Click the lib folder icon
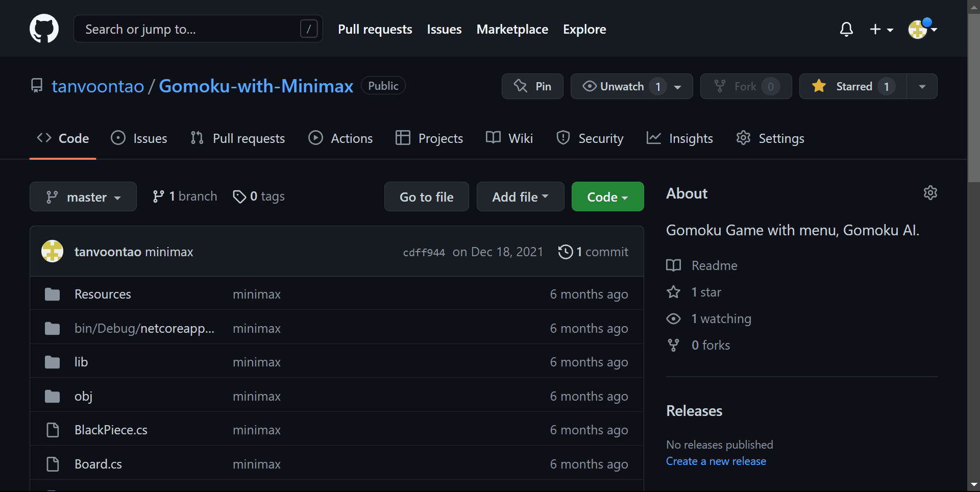This screenshot has height=492, width=980. tap(52, 362)
